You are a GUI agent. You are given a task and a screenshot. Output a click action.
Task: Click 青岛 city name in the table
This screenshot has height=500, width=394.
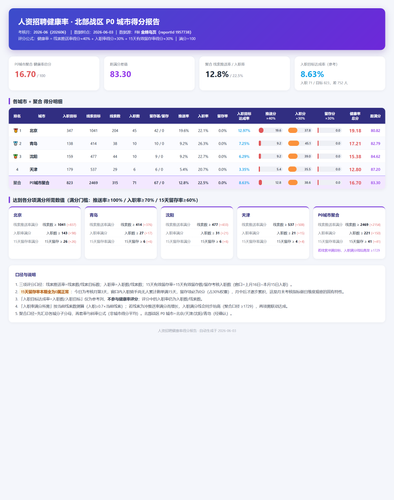tap(34, 144)
